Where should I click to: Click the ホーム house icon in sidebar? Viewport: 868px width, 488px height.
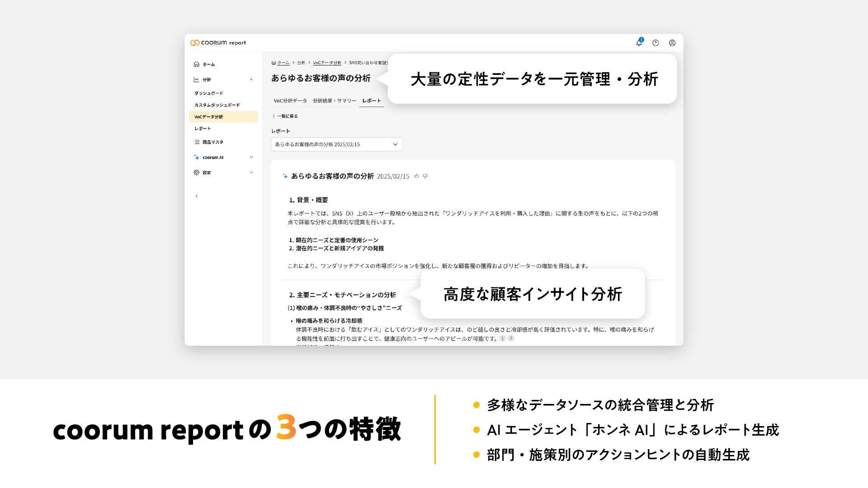pyautogui.click(x=196, y=64)
